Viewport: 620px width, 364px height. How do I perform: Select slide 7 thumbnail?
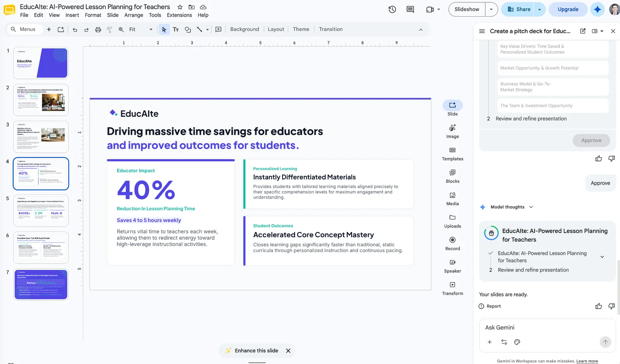pyautogui.click(x=41, y=284)
